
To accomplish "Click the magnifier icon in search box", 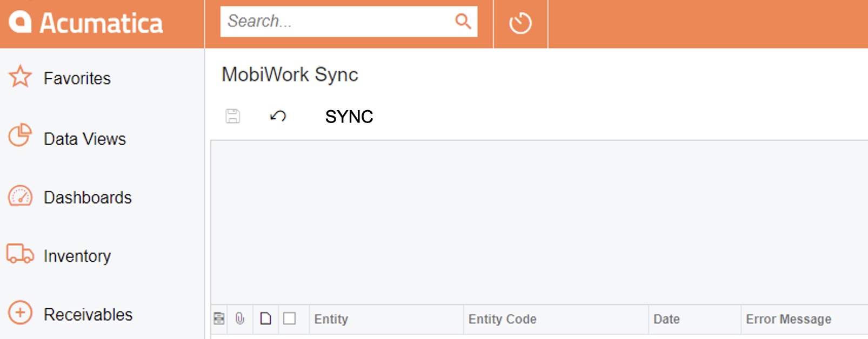I will tap(463, 22).
